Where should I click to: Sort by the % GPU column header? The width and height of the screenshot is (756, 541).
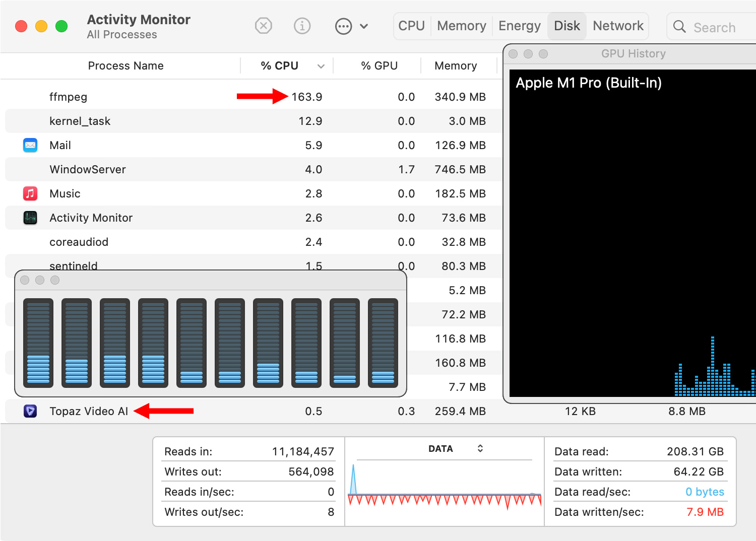click(380, 66)
